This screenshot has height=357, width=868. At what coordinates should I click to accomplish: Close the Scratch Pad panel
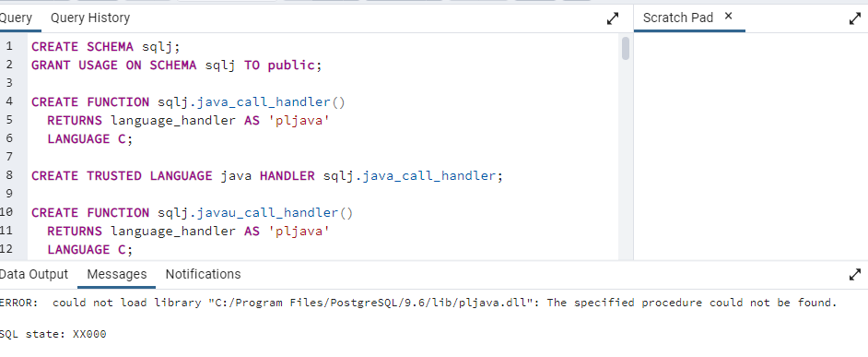tap(729, 16)
